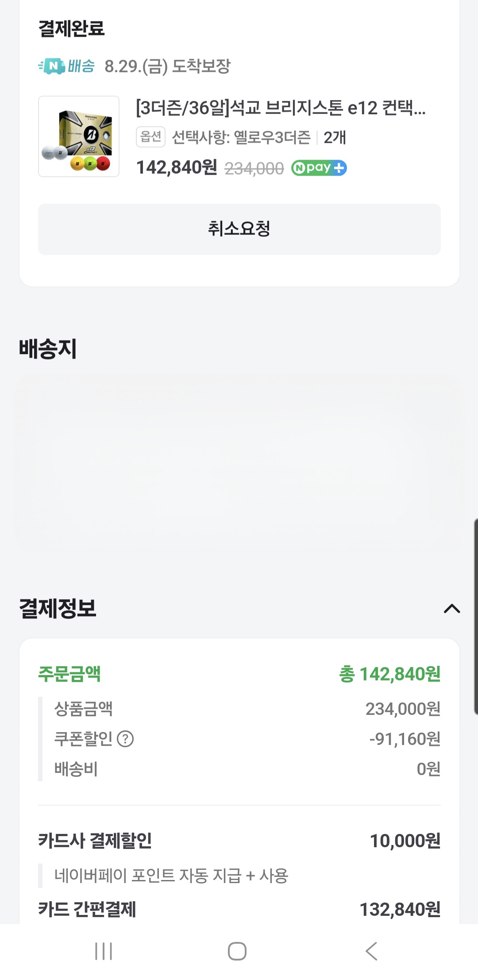Open the golf ball product thumbnail
The width and height of the screenshot is (478, 980).
click(x=79, y=136)
